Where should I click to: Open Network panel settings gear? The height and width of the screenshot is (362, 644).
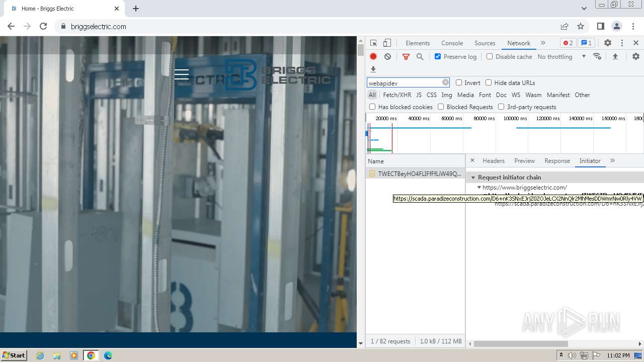click(636, 56)
